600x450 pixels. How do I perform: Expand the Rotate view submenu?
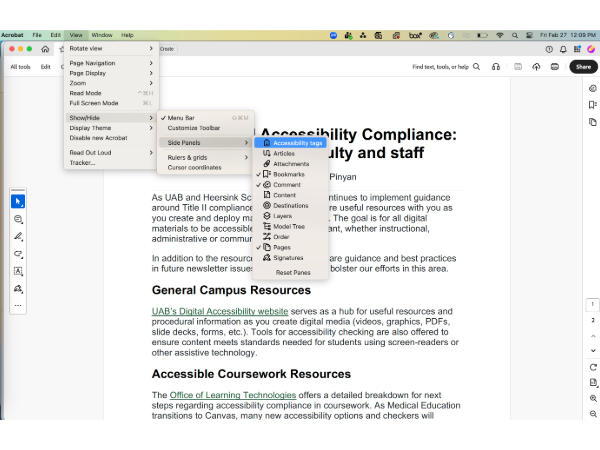tap(111, 48)
